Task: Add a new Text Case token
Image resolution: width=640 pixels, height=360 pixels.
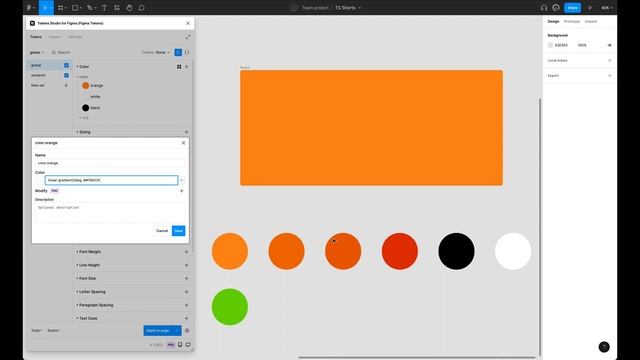Action: click(x=187, y=318)
